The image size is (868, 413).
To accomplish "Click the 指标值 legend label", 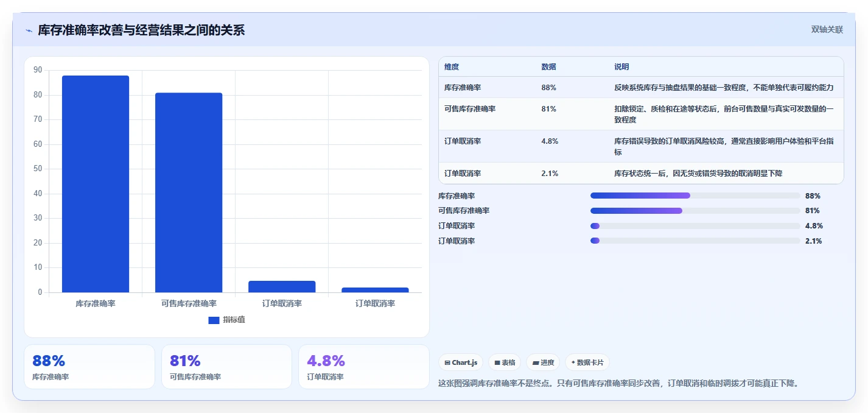I will pyautogui.click(x=234, y=320).
